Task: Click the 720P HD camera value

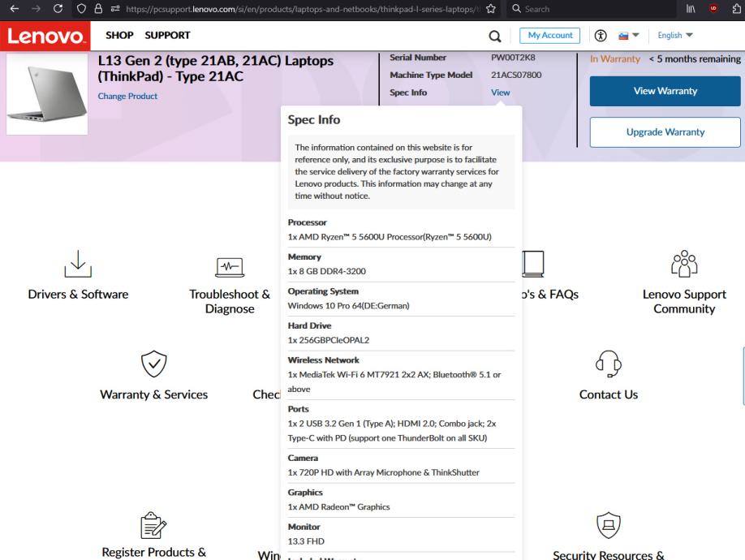Action: [x=383, y=472]
